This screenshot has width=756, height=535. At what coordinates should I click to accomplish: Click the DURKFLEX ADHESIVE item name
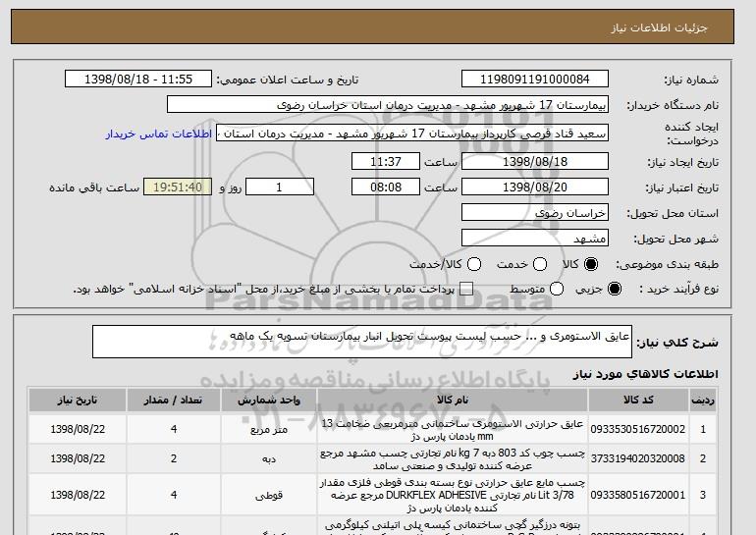tap(453, 495)
